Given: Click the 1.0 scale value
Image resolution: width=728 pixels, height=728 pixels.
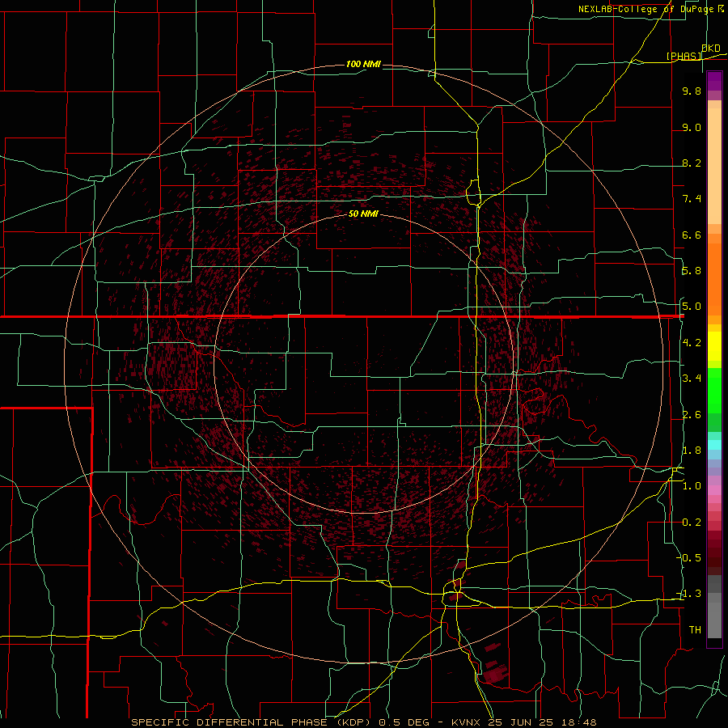Looking at the screenshot, I should (x=692, y=486).
